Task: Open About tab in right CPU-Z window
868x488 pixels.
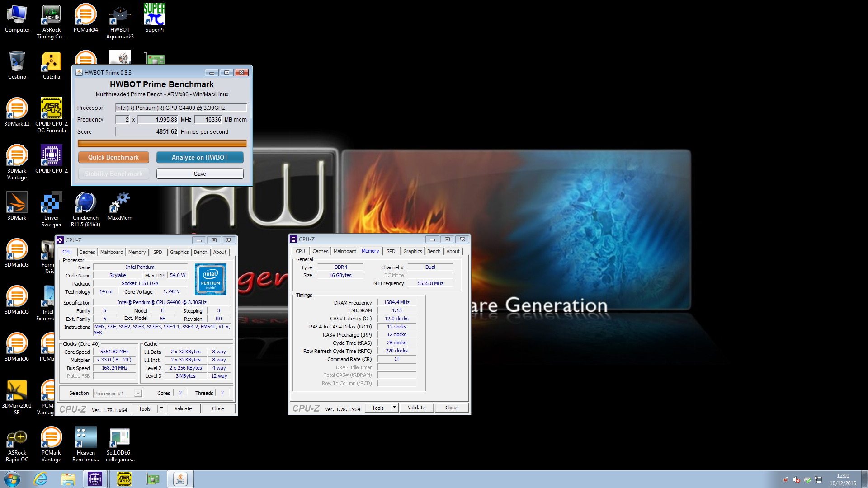Action: click(x=453, y=251)
